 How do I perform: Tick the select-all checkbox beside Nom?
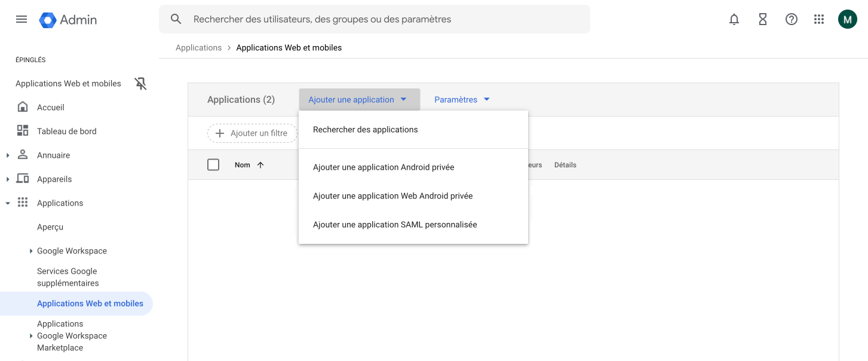[x=213, y=165]
